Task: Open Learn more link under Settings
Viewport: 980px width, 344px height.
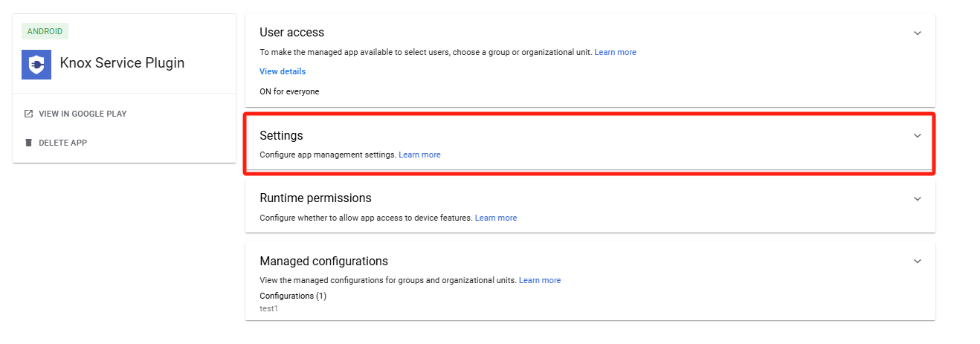Action: [x=419, y=155]
